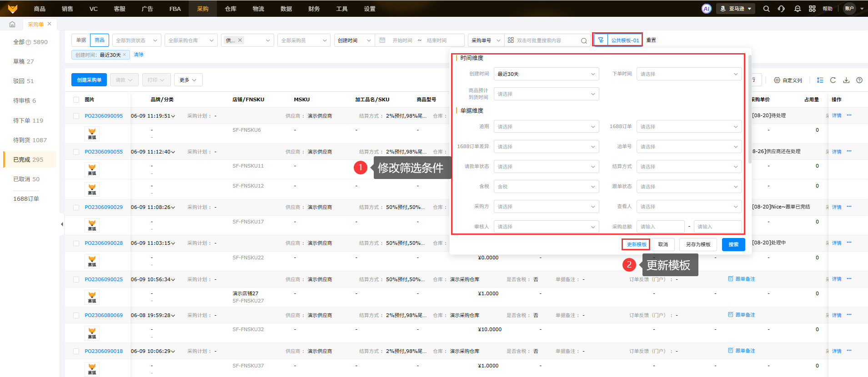This screenshot has width=868, height=377.
Task: Check the box for PO2306090028
Action: click(76, 243)
